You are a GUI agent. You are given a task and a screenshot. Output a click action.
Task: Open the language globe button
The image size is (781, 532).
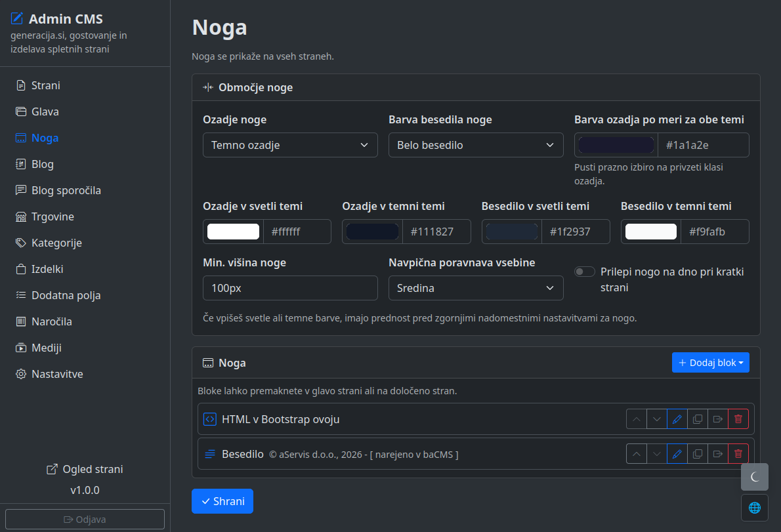(x=755, y=508)
